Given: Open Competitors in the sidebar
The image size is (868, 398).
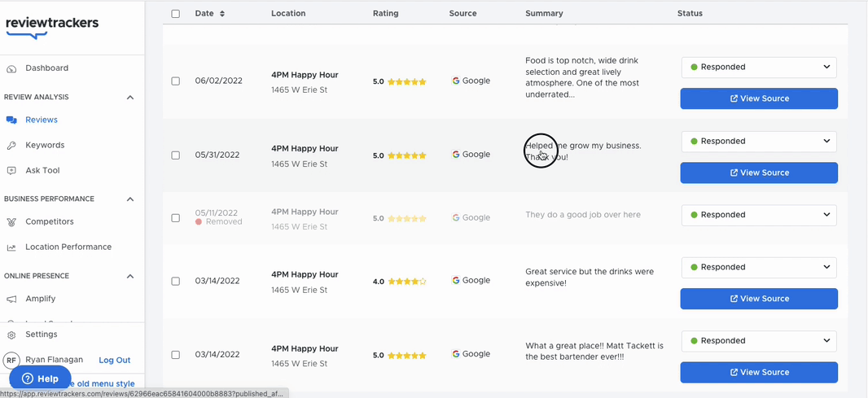Looking at the screenshot, I should (x=50, y=221).
